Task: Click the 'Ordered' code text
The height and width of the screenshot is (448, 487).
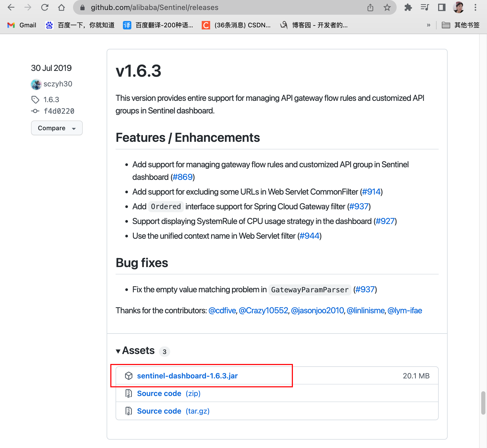Action: coord(166,207)
